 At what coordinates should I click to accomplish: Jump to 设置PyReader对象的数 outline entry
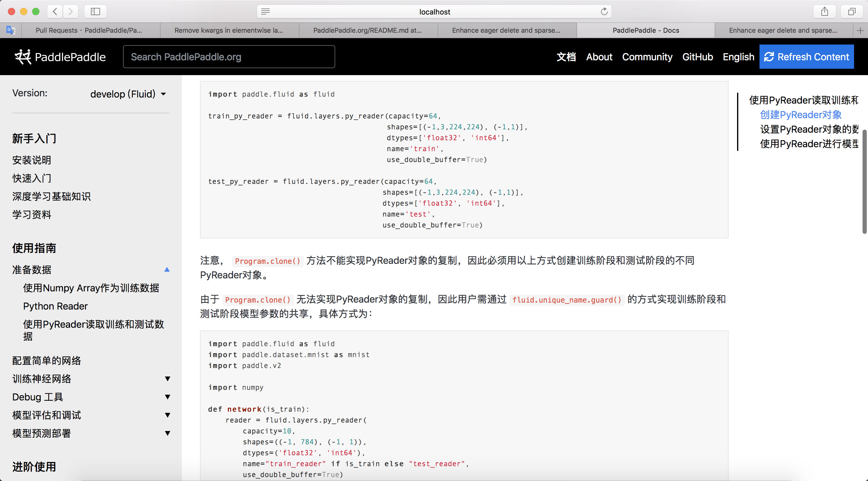tap(809, 129)
